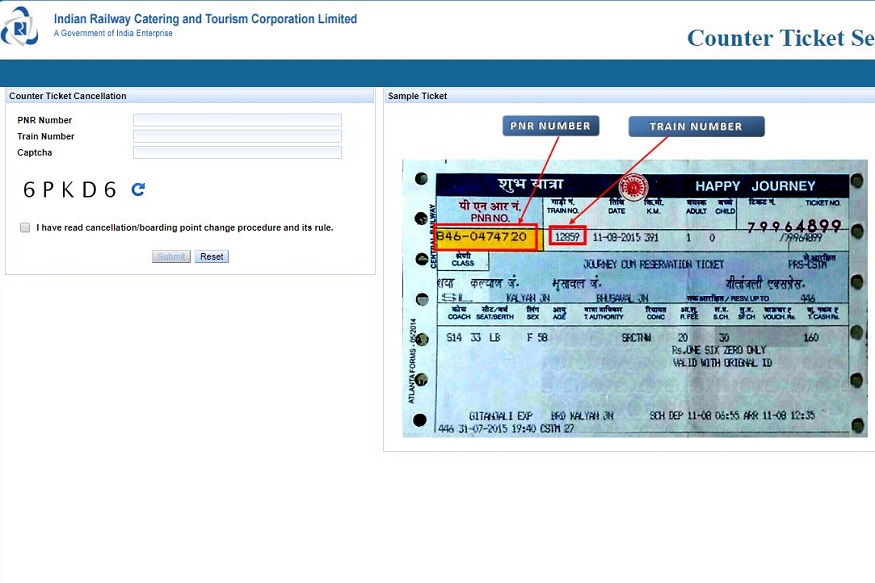Click the Captcha field label
Image resolution: width=875 pixels, height=583 pixels.
pos(35,152)
